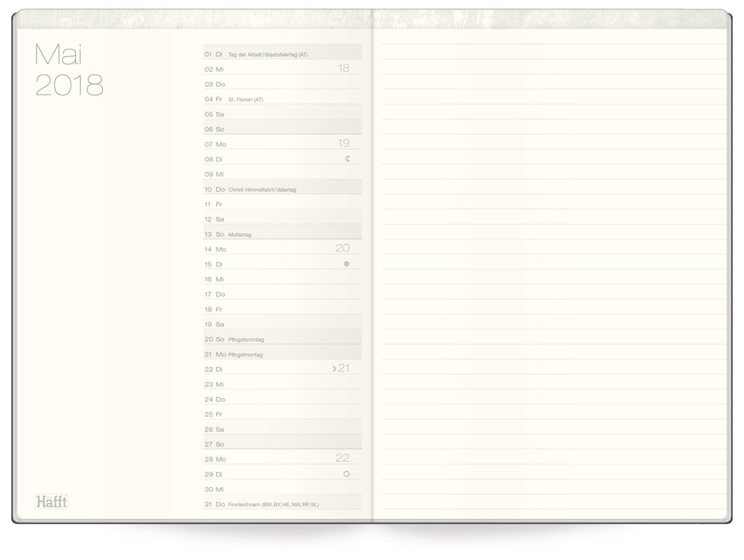
Task: Select week number 18
Action: [x=342, y=67]
